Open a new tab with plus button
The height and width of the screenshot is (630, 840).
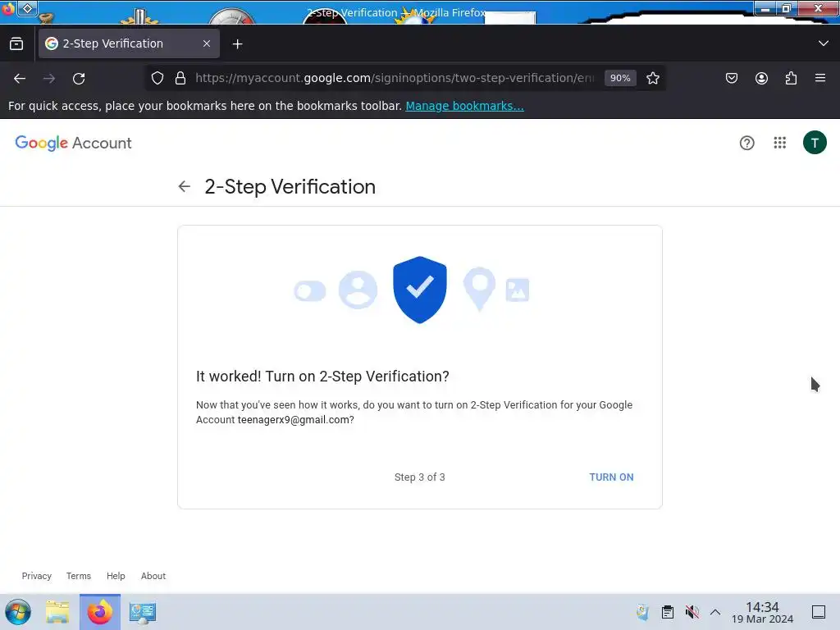click(x=237, y=44)
